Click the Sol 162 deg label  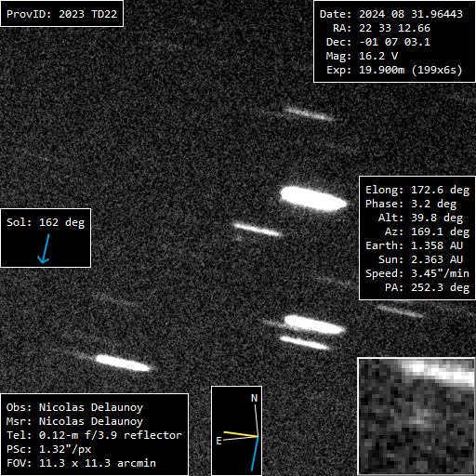[46, 222]
